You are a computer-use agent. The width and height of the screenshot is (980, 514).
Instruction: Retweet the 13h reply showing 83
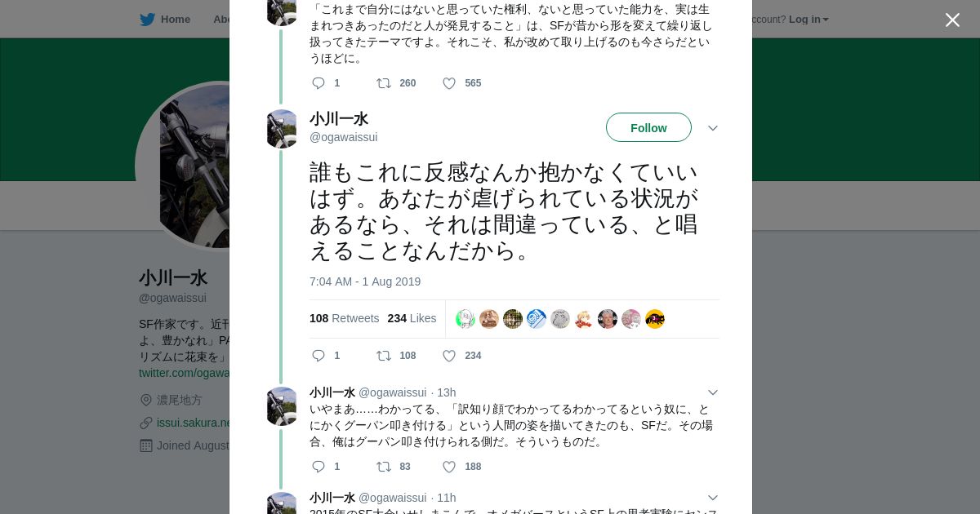point(383,467)
